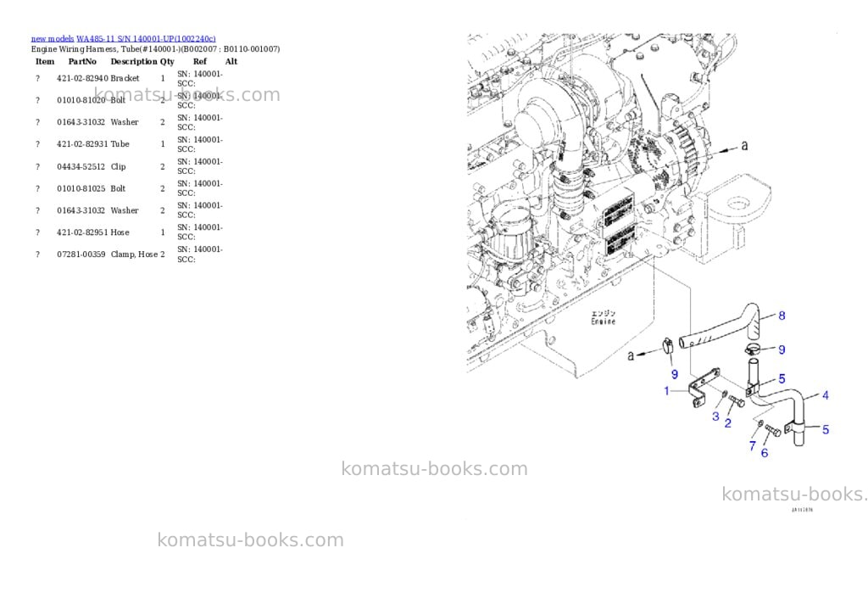Click the "Qty" column header
This screenshot has height=615, width=868.
pos(167,61)
